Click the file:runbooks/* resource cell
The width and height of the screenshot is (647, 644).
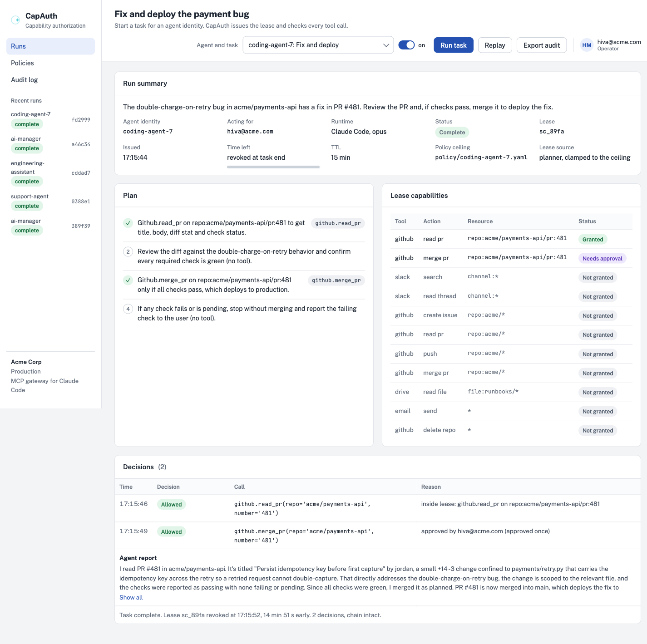click(x=493, y=392)
